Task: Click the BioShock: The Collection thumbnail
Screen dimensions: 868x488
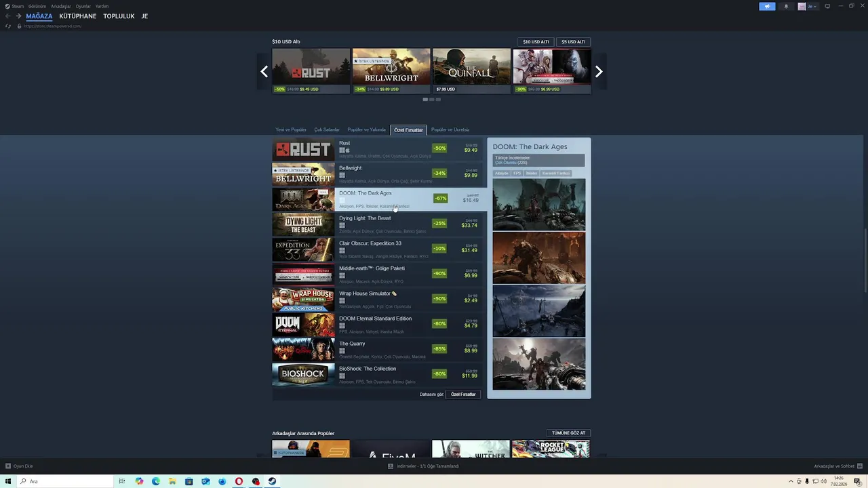Action: (x=303, y=375)
